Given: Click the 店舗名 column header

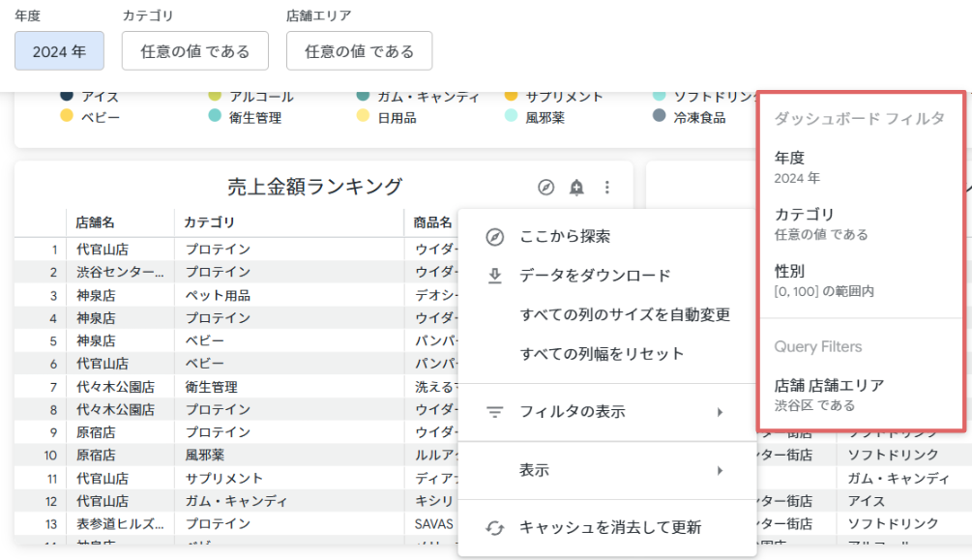Looking at the screenshot, I should (x=95, y=222).
